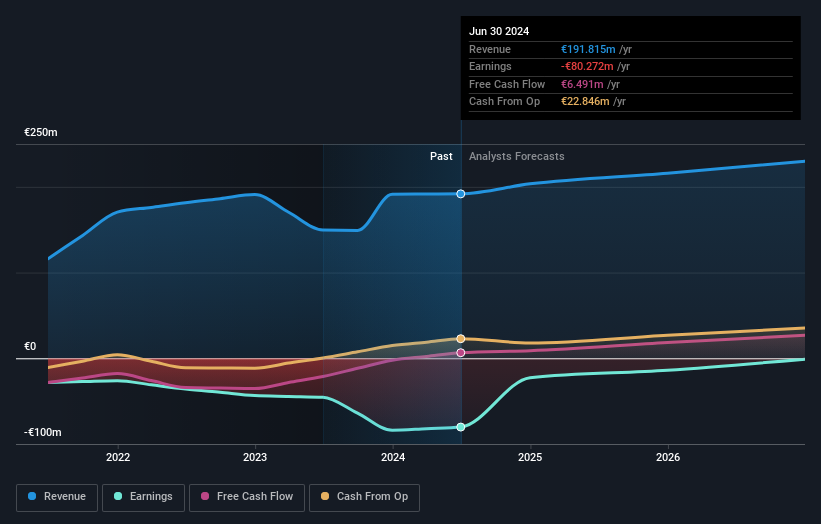Click the Revenue row label in tooltip
Viewport: 821px width, 524px height.
point(490,49)
